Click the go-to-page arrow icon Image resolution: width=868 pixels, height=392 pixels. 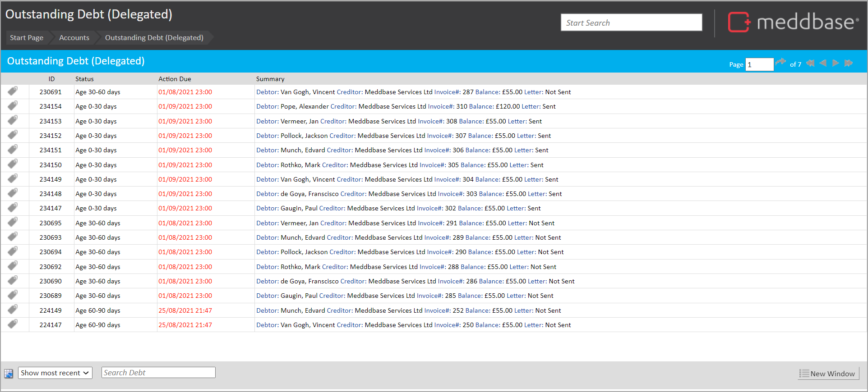(x=780, y=63)
